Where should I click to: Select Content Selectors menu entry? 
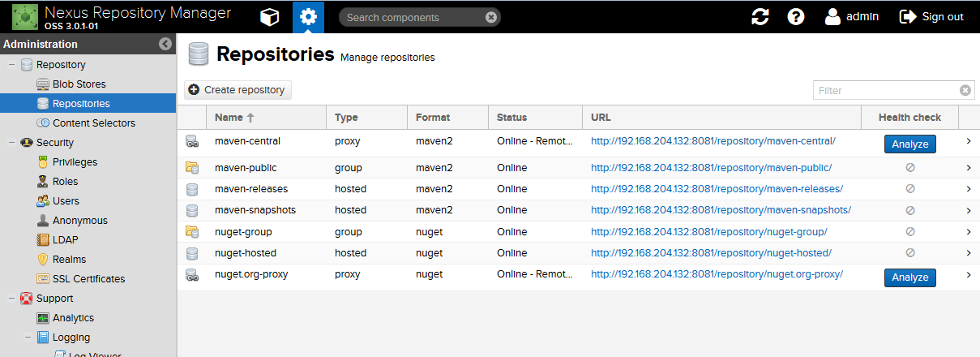point(93,123)
